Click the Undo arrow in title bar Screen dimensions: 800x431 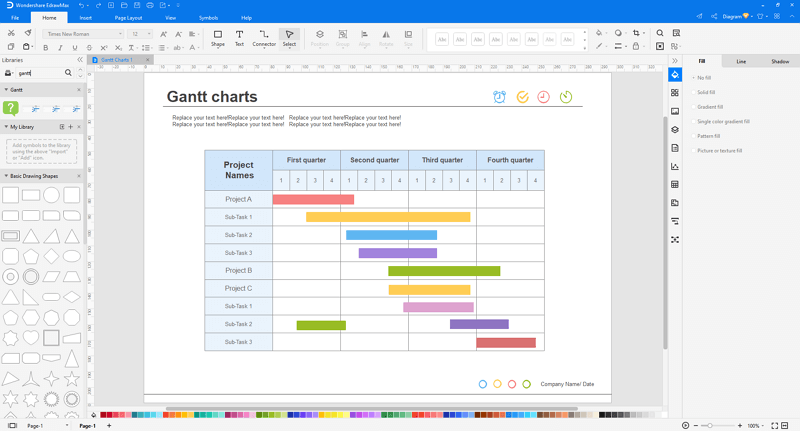81,5
